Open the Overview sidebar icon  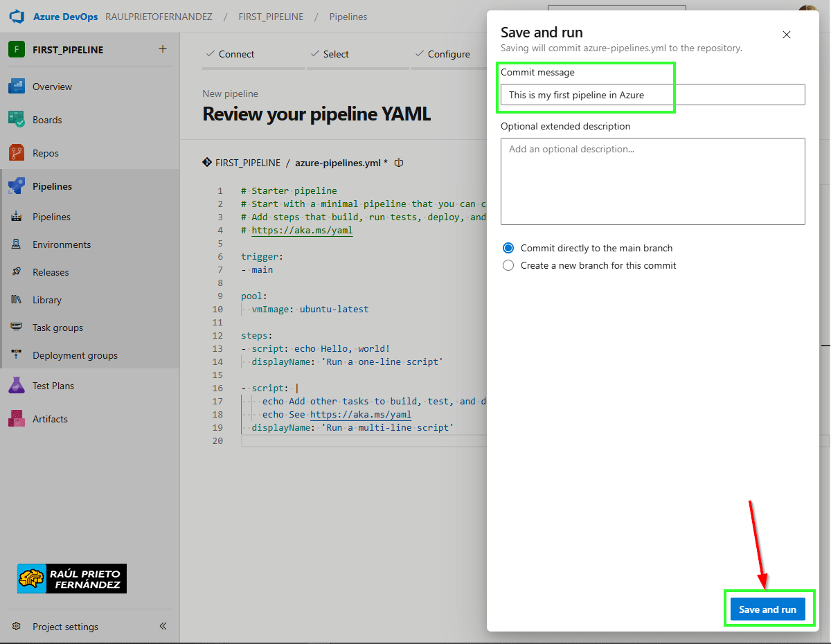pos(17,87)
